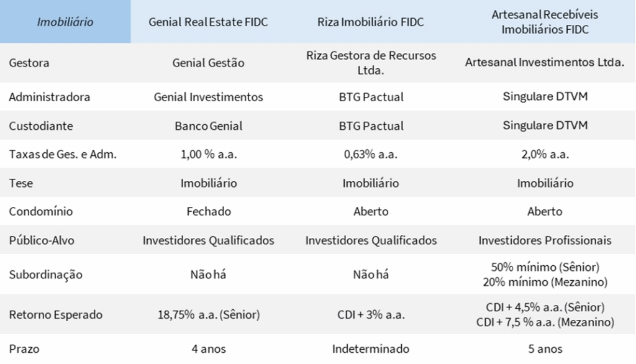Select the Riza Gestora de Recursos Ltda. cell
Image resolution: width=636 pixels, height=364 pixels.
click(371, 63)
